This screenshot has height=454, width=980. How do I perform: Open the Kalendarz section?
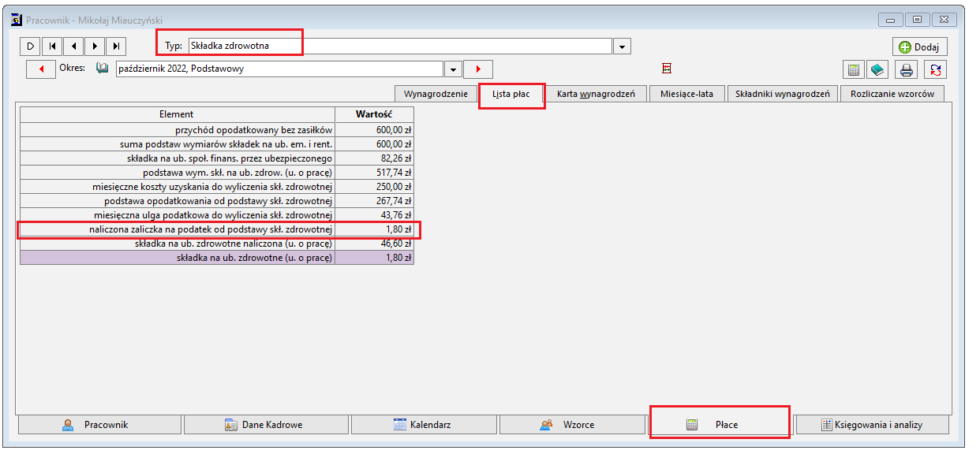click(425, 425)
